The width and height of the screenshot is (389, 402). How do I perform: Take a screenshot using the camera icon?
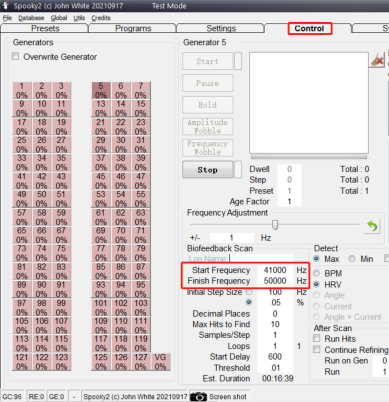[198, 397]
